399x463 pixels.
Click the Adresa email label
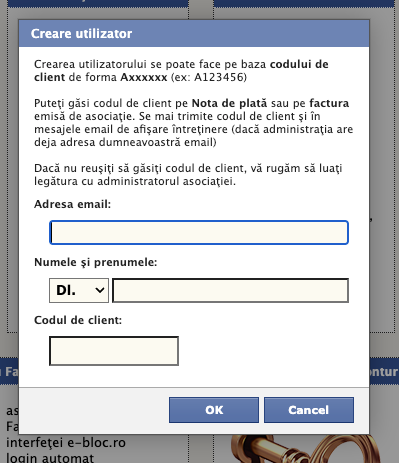tap(72, 204)
